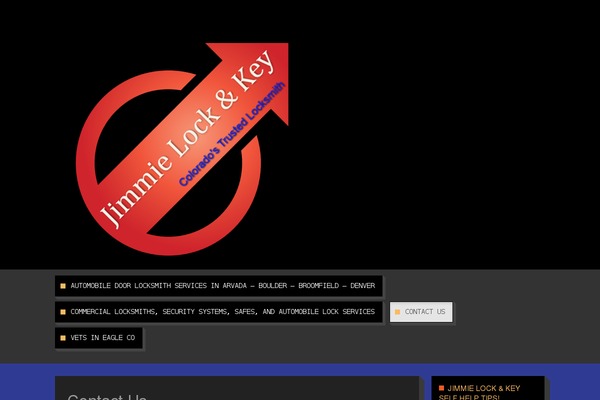Open Vets in Eagle CO menu item
Screen dimensions: 600x400
[99, 338]
